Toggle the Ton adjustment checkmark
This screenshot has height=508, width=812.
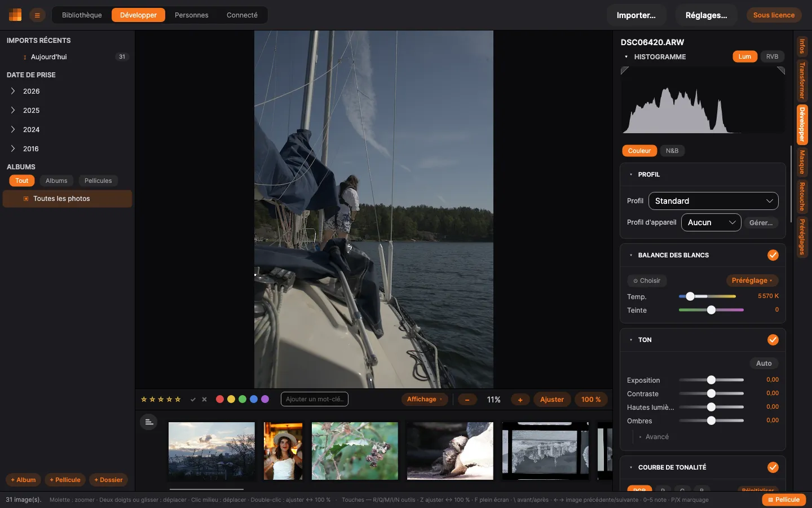pos(773,340)
